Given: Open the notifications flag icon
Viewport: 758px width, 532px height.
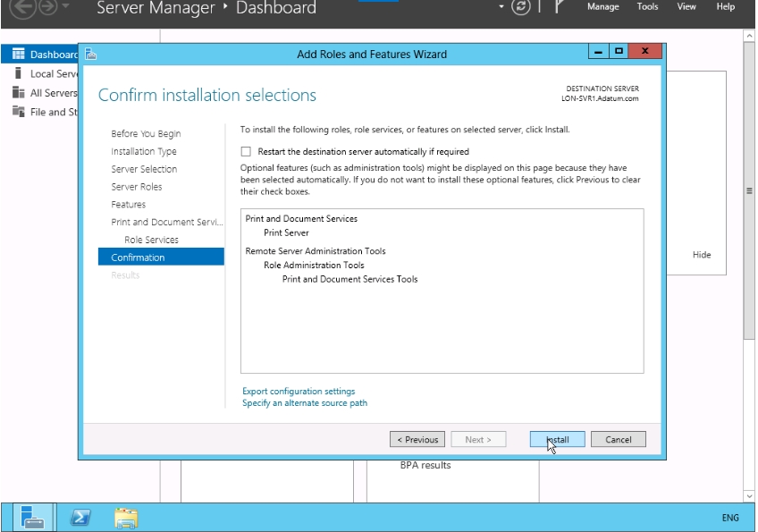Looking at the screenshot, I should tap(558, 6).
